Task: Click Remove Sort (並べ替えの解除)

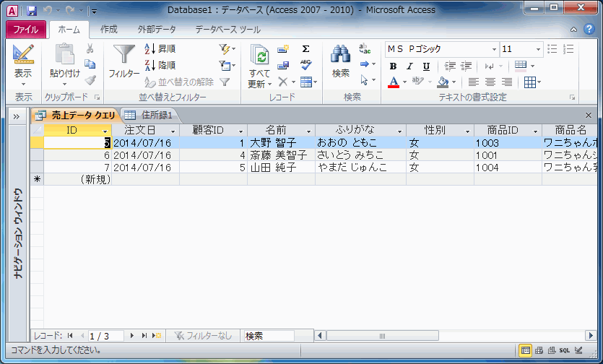Action: point(179,82)
